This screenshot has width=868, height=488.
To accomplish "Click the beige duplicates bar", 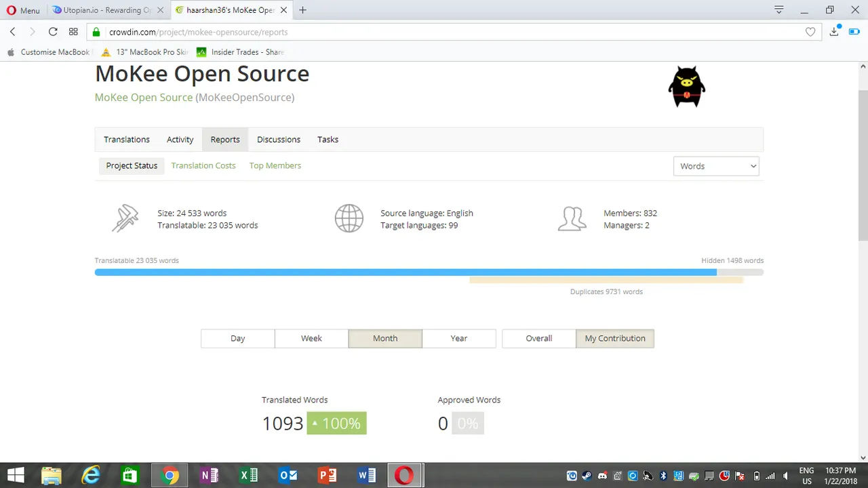I will [x=606, y=279].
